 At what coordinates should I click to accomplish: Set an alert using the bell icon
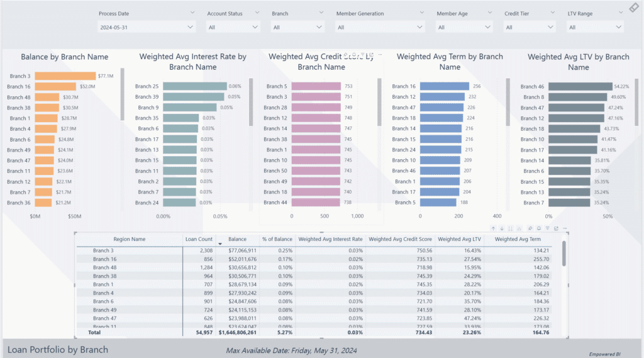[540, 228]
